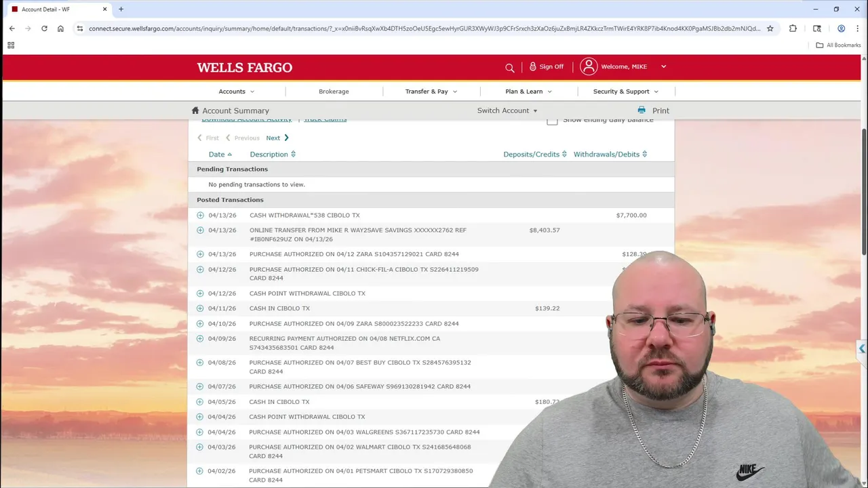This screenshot has height=488, width=868.
Task: Reload the page with the refresh icon
Action: tap(44, 28)
